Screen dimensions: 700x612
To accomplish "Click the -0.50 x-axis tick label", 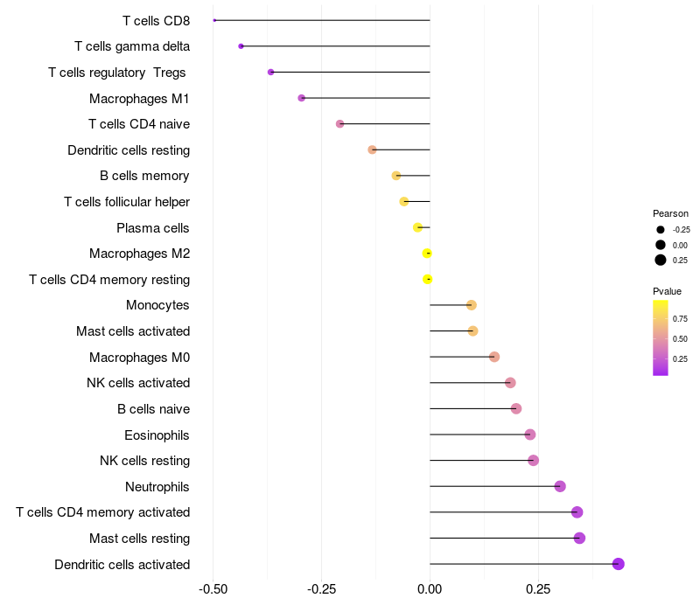I will pyautogui.click(x=213, y=588).
